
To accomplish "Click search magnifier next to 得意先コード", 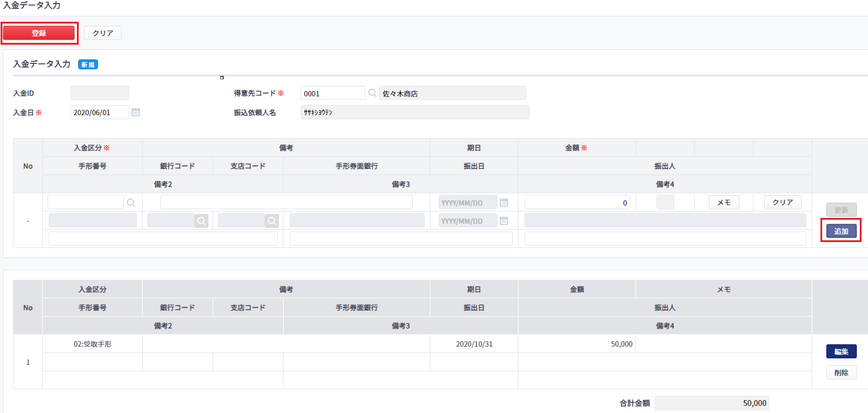I will point(372,93).
